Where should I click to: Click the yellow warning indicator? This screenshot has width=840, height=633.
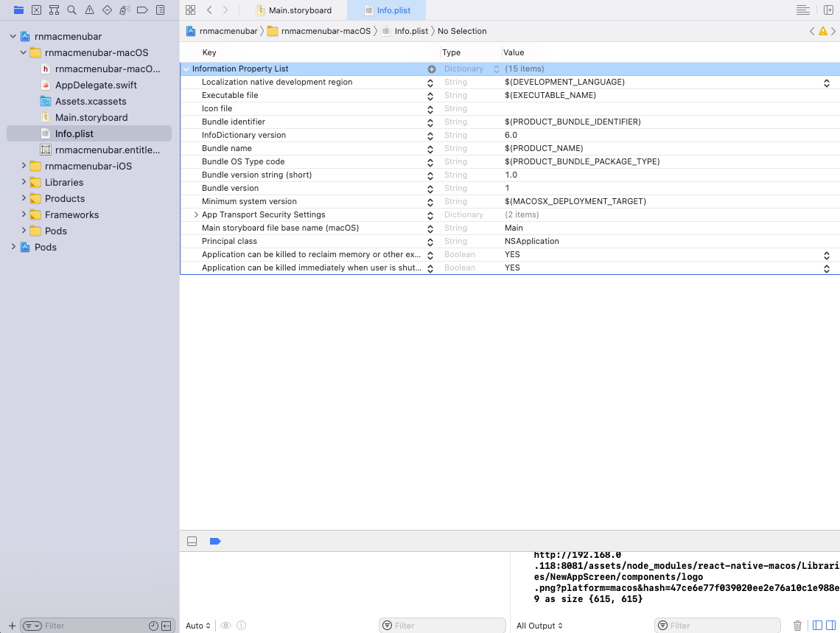(x=823, y=31)
